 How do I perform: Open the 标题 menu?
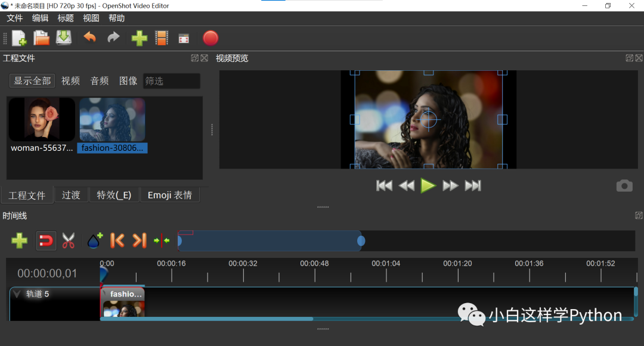click(66, 18)
